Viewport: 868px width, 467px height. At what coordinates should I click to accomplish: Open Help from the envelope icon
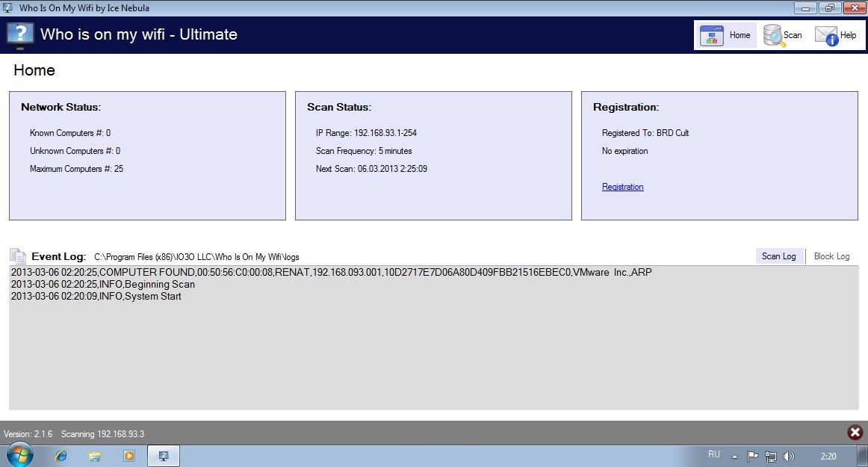[836, 35]
